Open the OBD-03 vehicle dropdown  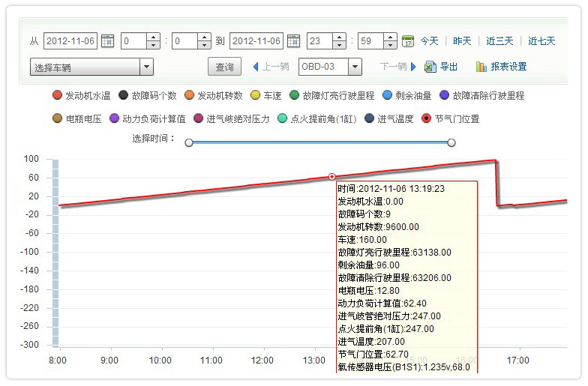click(354, 67)
